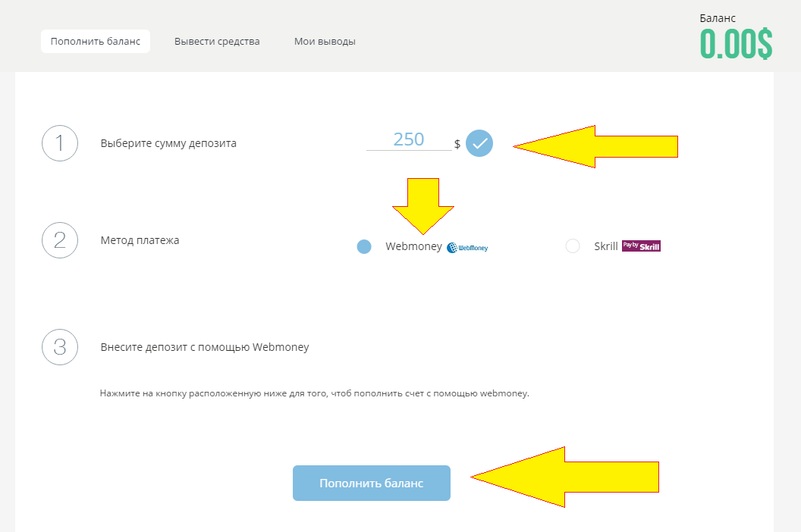Click the Pay by Skrill logo
This screenshot has width=801, height=532.
pyautogui.click(x=641, y=246)
